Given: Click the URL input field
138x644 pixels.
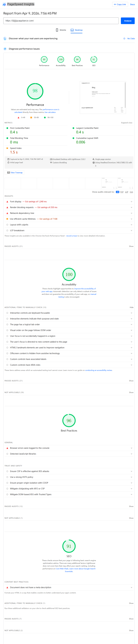Looking at the screenshot, I should (x=61, y=21).
